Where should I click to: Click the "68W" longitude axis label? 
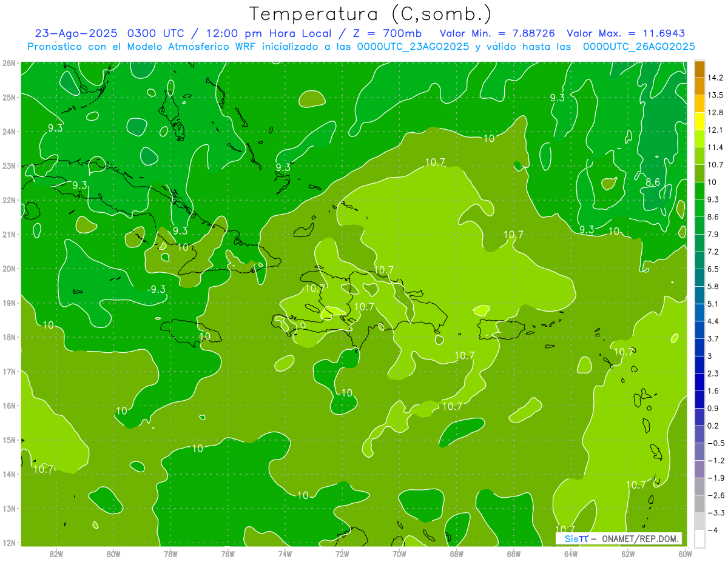(457, 554)
